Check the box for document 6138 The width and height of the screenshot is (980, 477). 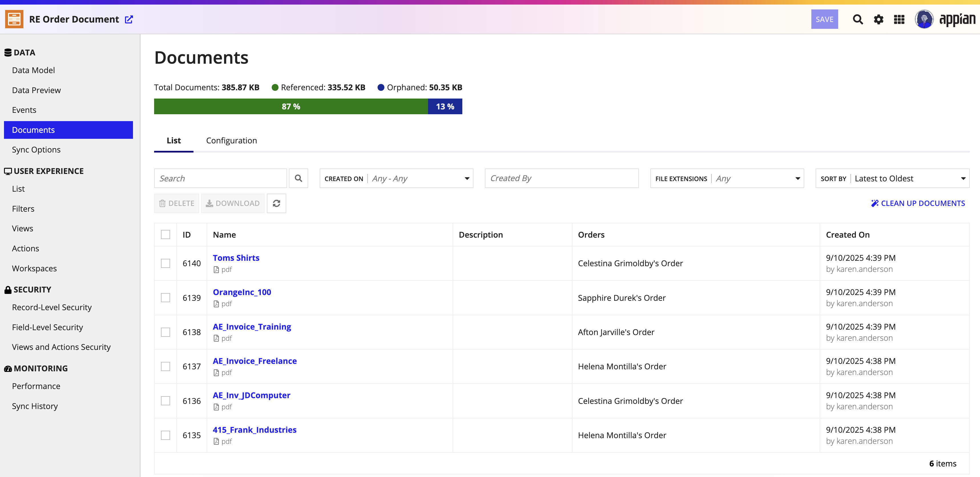[166, 332]
